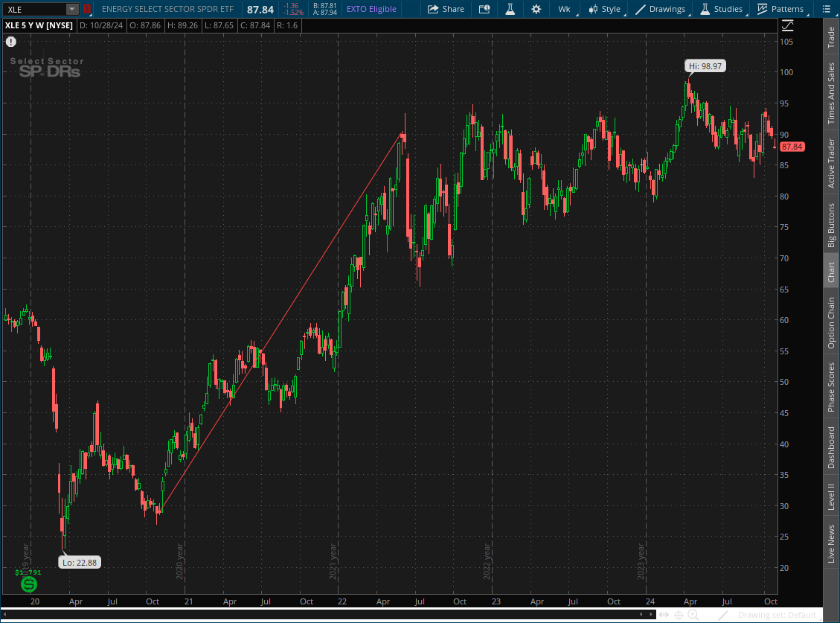Click the 100 price axis label

click(786, 72)
